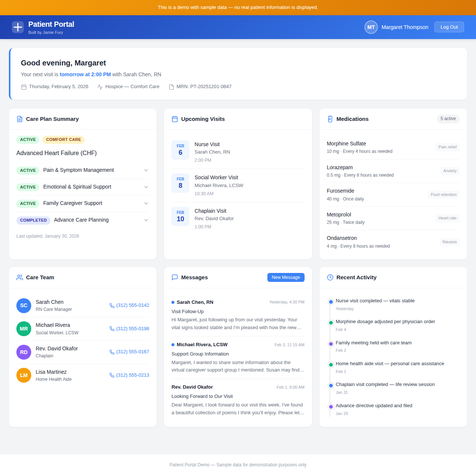
Task: Click the calendar icon beside Thursday, February 5
Action: [23, 87]
